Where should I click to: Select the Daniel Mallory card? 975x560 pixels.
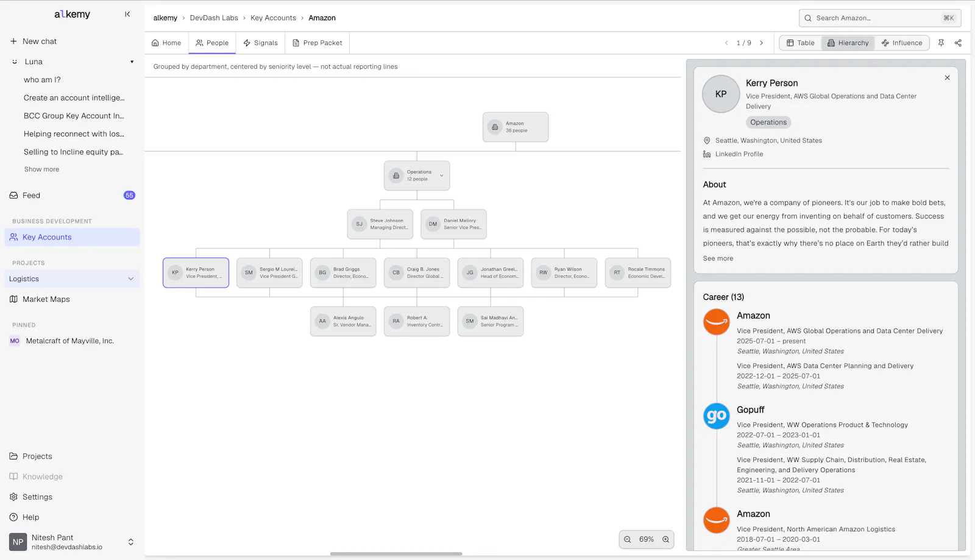coord(454,224)
